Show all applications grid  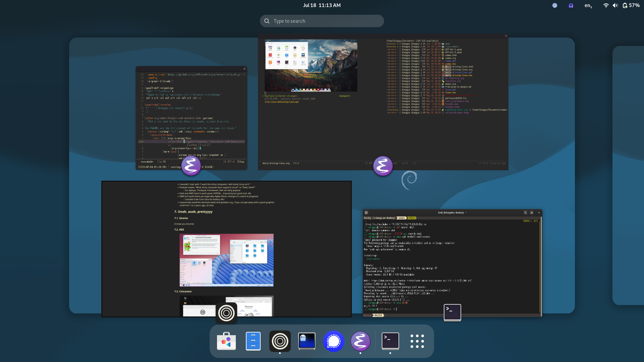pos(417,341)
